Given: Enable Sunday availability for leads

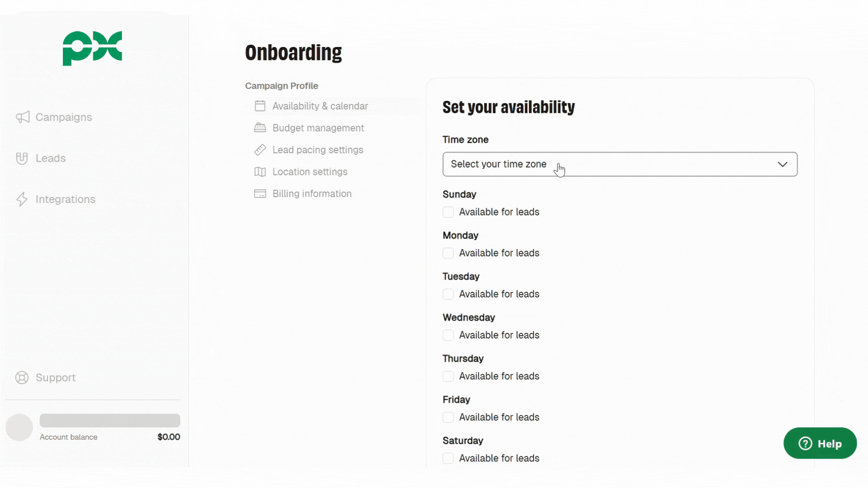Looking at the screenshot, I should coord(448,212).
